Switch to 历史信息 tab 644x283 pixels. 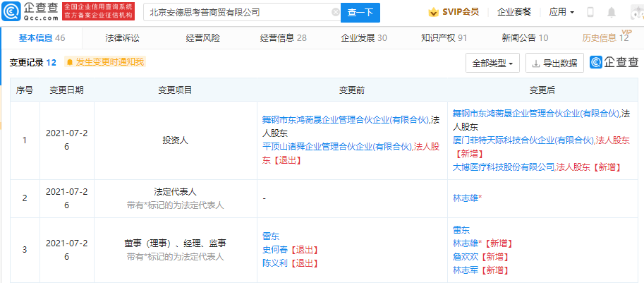(x=605, y=38)
